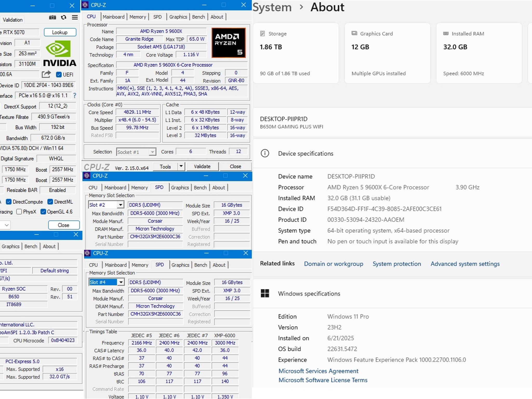Open the System protection link
This screenshot has width=532, height=399.
[397, 264]
